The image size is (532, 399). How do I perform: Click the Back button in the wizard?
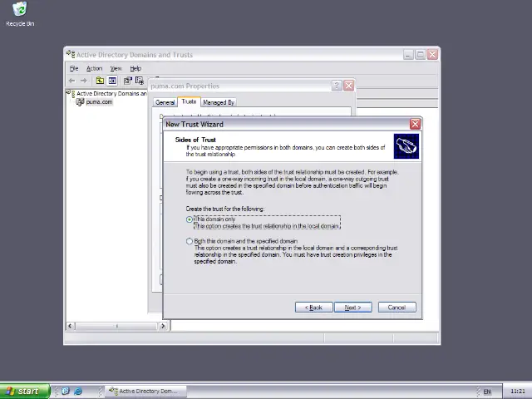click(313, 308)
